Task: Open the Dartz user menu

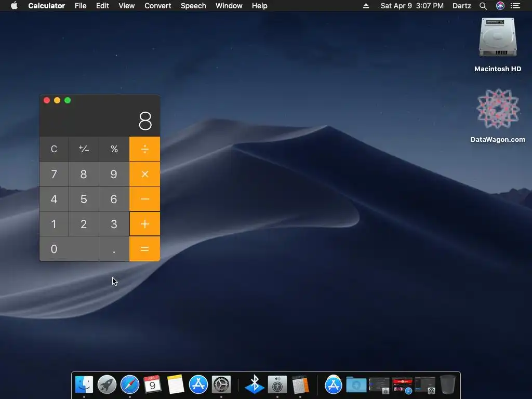Action: [x=462, y=6]
